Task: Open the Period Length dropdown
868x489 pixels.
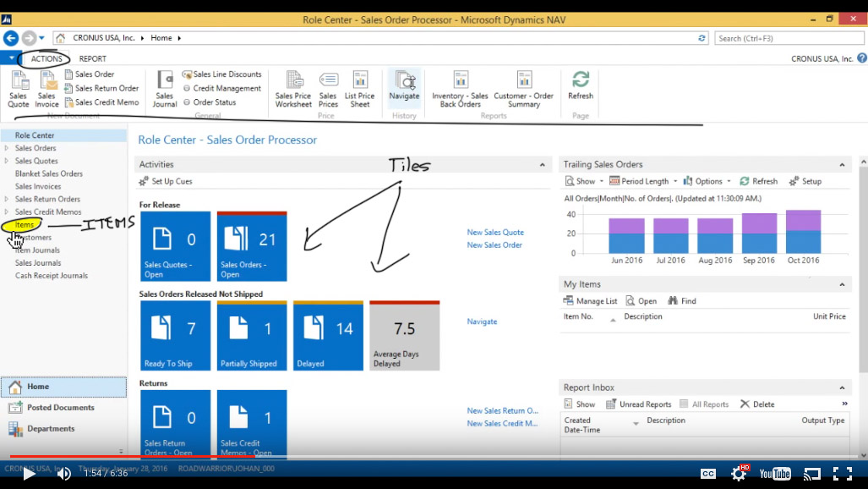Action: 643,181
